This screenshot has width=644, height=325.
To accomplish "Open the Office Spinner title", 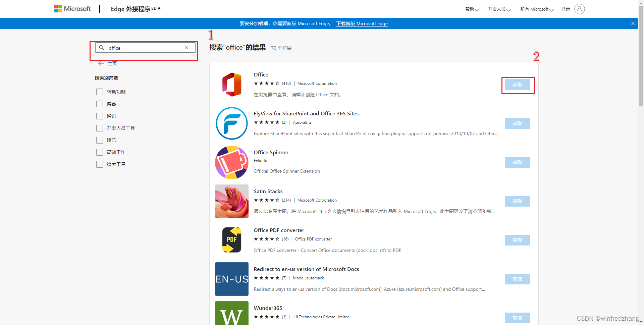I will click(x=271, y=152).
